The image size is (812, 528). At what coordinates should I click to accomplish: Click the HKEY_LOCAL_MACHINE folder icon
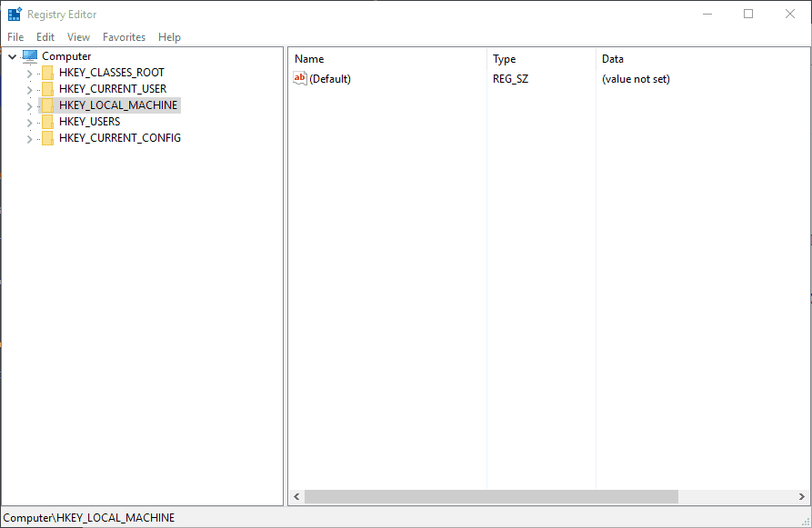pyautogui.click(x=47, y=105)
